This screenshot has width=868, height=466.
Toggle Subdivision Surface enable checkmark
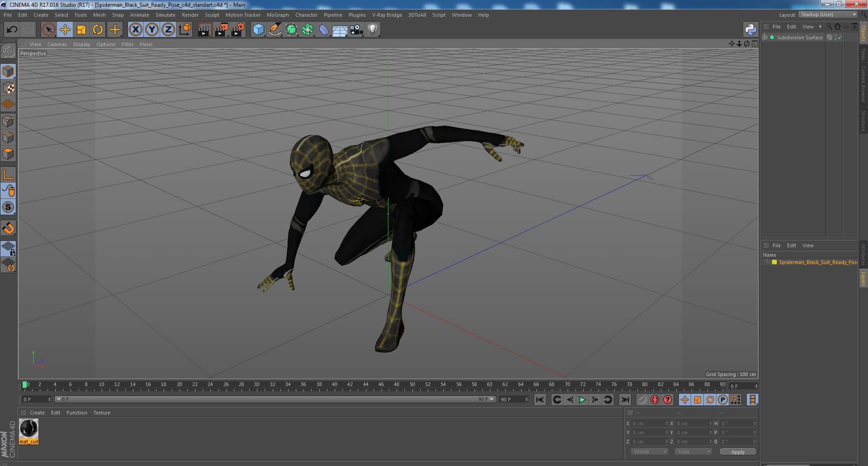click(x=840, y=38)
